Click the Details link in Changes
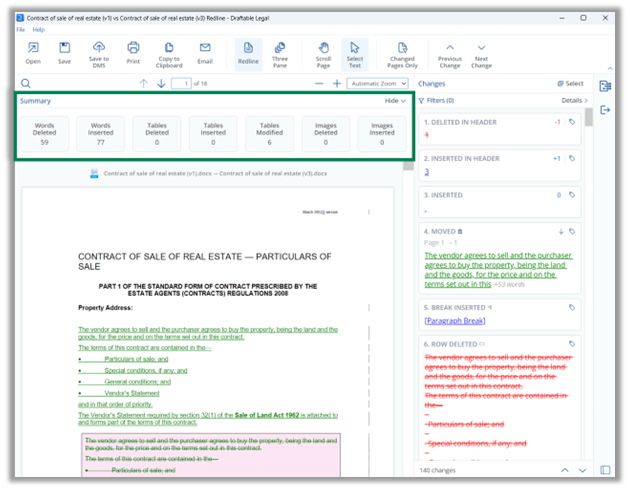 (574, 101)
